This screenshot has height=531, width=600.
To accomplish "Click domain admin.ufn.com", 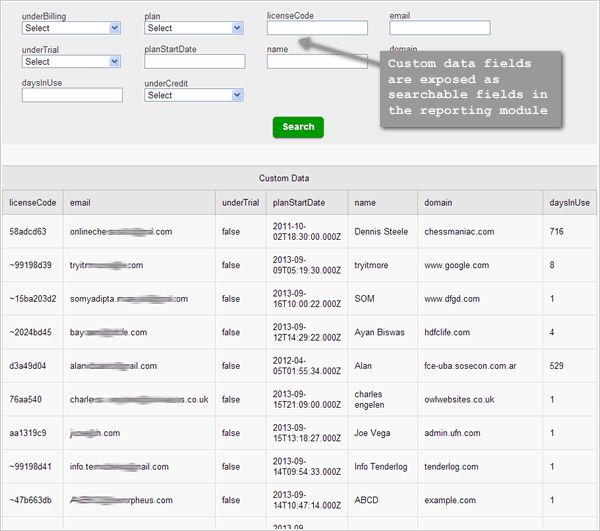I will pyautogui.click(x=452, y=433).
